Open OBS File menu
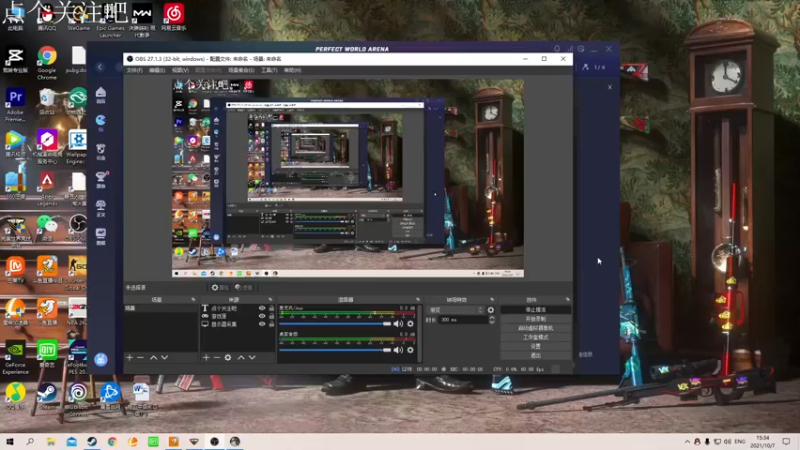This screenshot has width=800, height=450. (x=135, y=70)
